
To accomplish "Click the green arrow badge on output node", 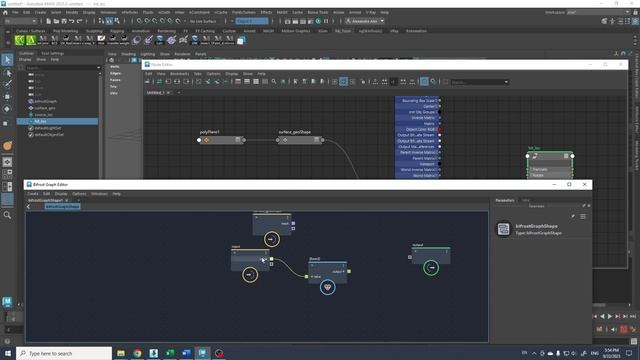I will (431, 268).
